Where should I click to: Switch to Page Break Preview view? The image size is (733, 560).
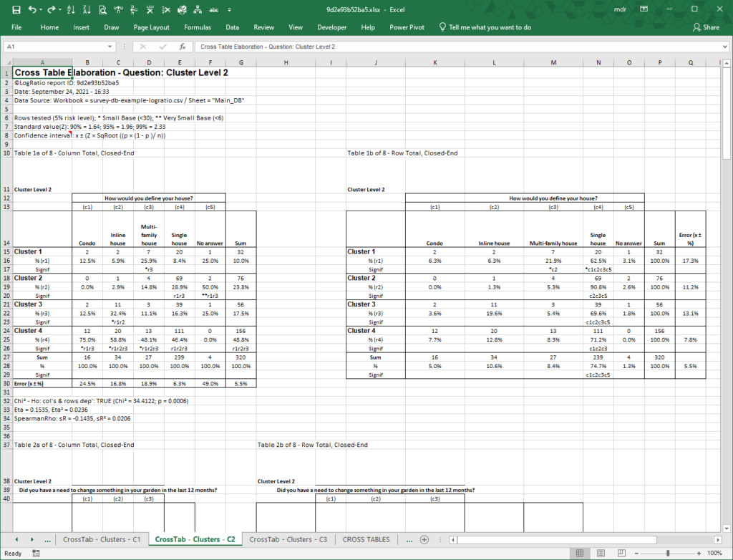coord(621,553)
